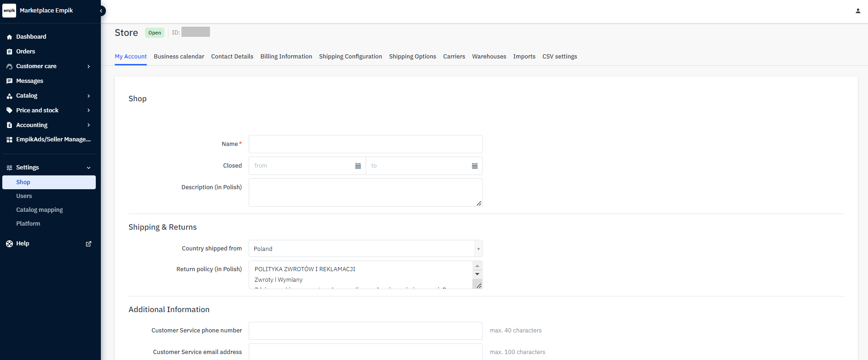Screen dimensions: 868x360
Task: Click the user profile icon
Action: click(x=858, y=11)
